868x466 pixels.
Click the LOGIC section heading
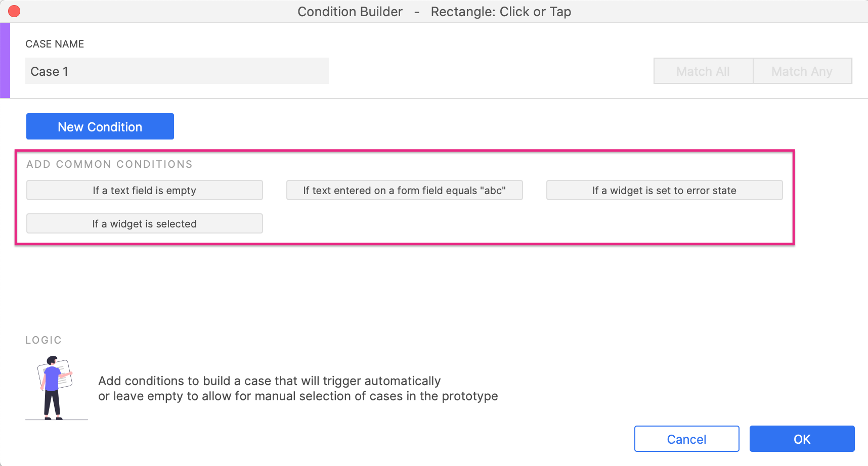(44, 340)
